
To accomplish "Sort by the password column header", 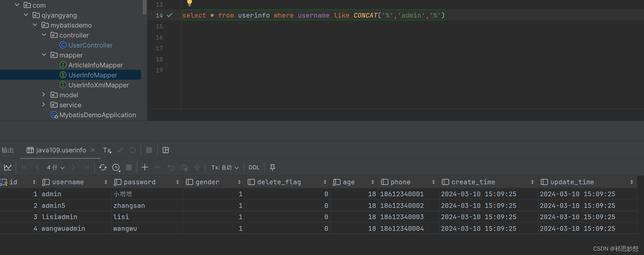I will click(x=147, y=182).
